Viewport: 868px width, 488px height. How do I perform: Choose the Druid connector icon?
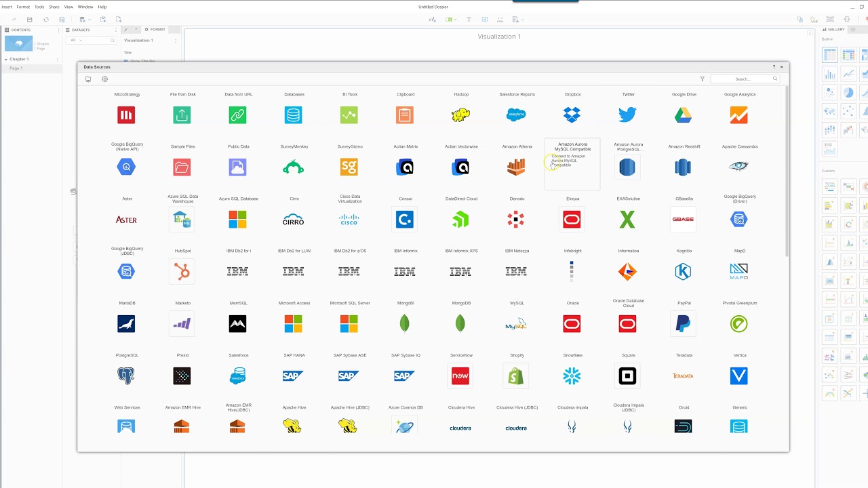(683, 426)
